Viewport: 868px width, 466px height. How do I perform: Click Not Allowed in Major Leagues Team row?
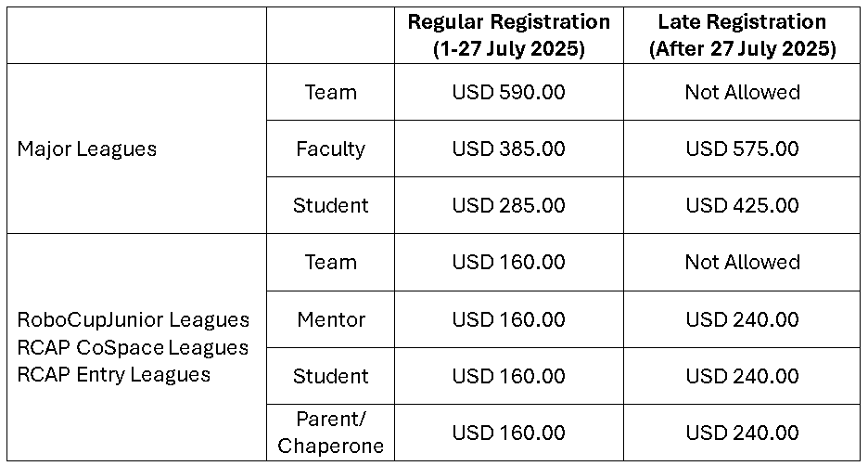[x=742, y=92]
